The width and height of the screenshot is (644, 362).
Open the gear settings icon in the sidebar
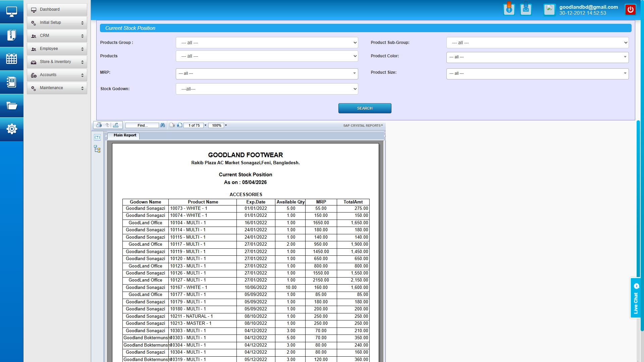[12, 129]
